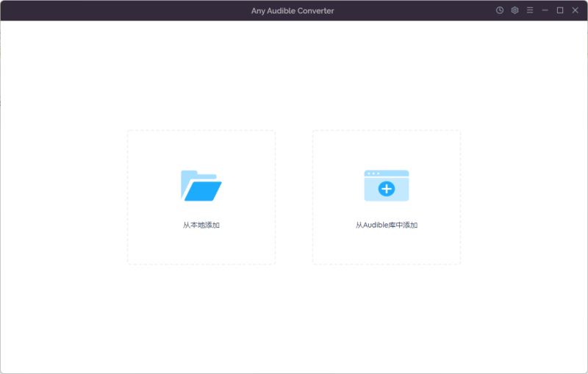Screen dimensions: 588x374
Task: Click the browser window plus icon
Action: coord(387,185)
